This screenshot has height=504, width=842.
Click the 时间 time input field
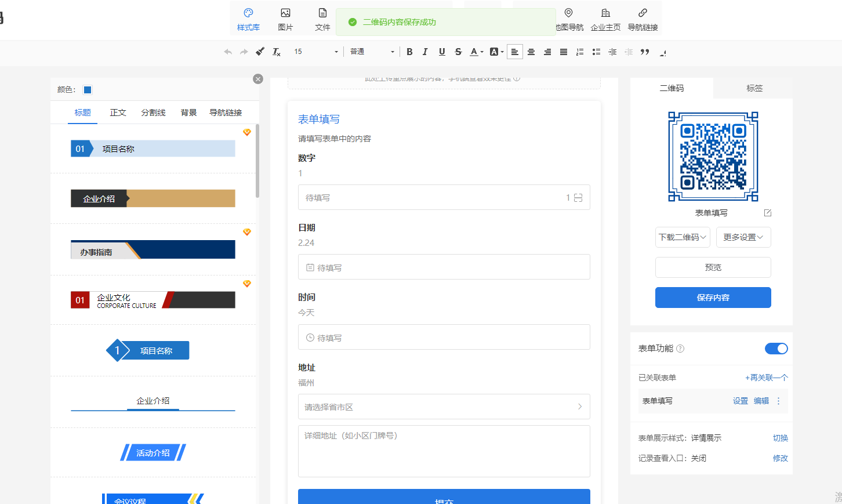coord(444,337)
